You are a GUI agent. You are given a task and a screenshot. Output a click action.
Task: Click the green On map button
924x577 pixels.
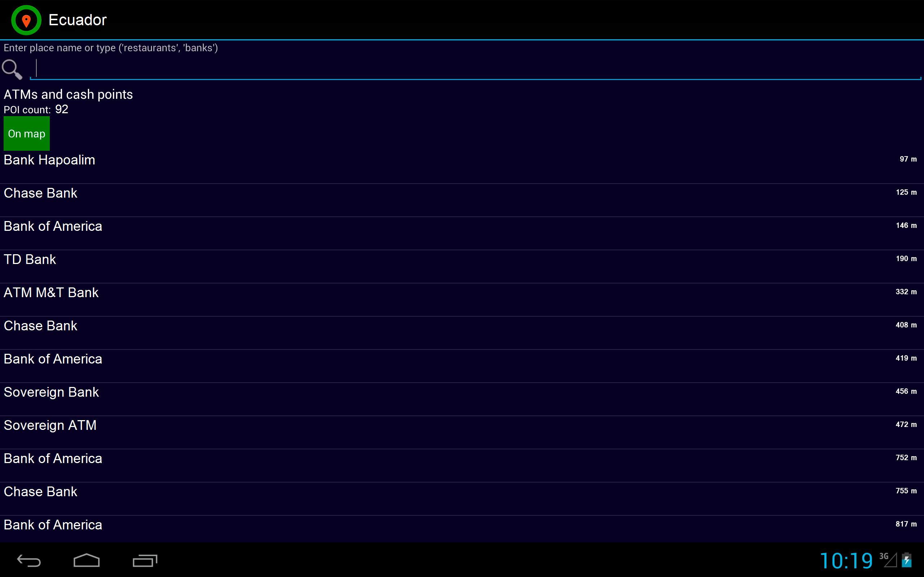26,133
